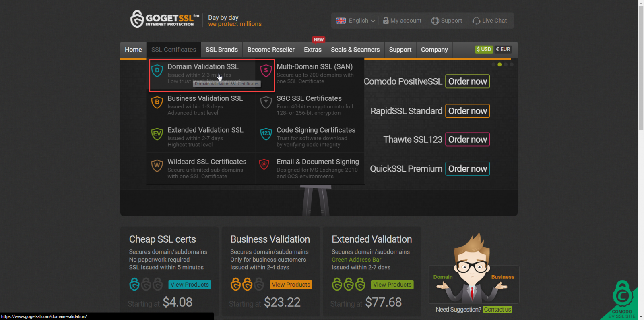
Task: Select Business Validation SSL menu entry
Action: [201, 105]
